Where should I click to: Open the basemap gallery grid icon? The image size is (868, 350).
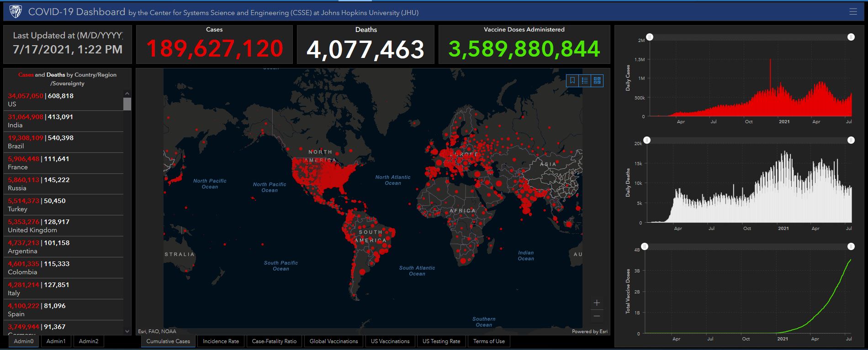tap(597, 81)
